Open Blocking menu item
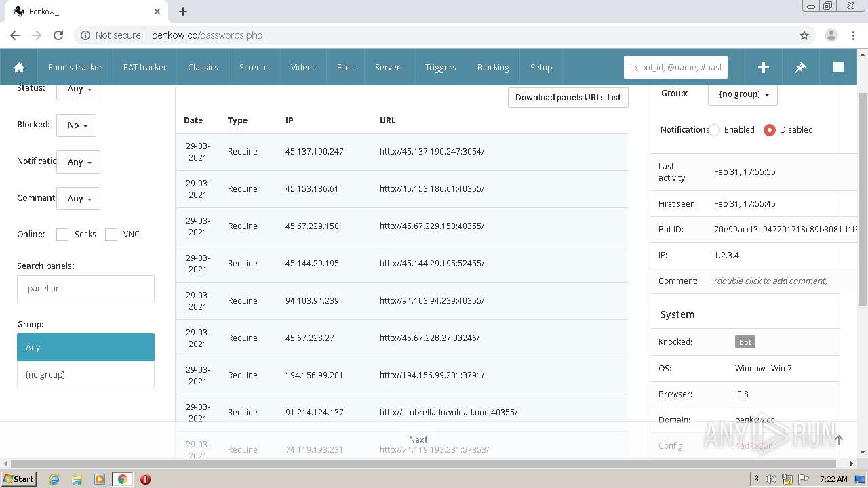The height and width of the screenshot is (488, 868). pyautogui.click(x=493, y=67)
